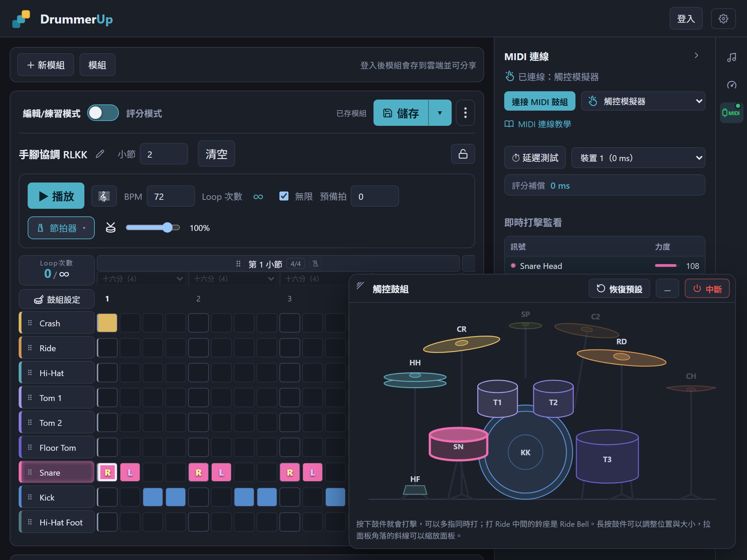
Task: Open the three-dot more options menu
Action: pyautogui.click(x=465, y=113)
